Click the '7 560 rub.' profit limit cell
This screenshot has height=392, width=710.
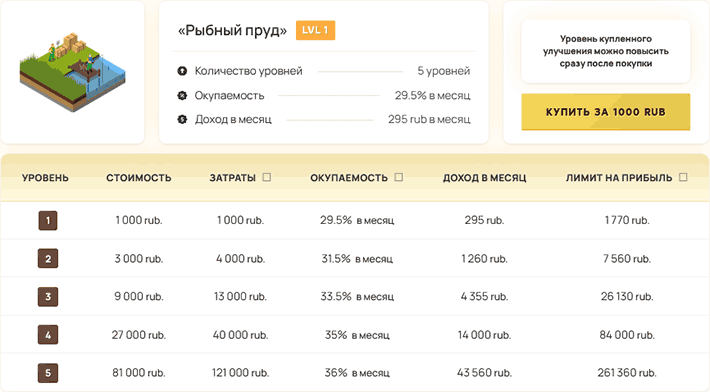point(627,259)
